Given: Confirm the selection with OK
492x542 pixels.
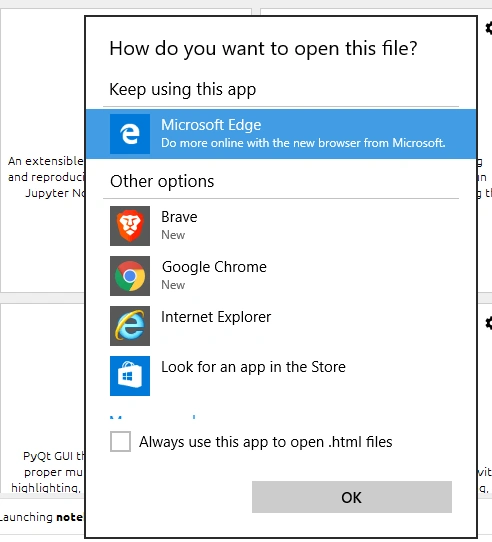Looking at the screenshot, I should tap(352, 497).
